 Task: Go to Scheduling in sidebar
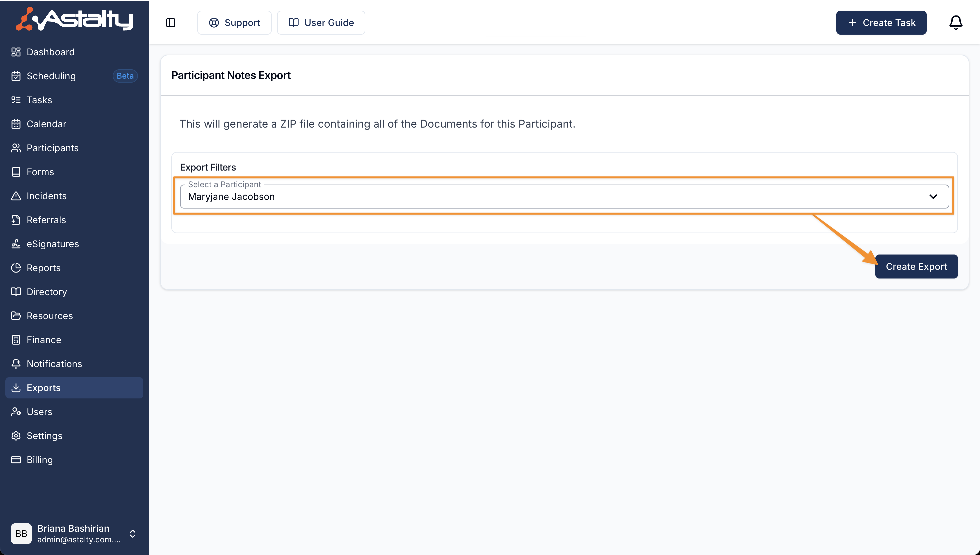pyautogui.click(x=51, y=76)
